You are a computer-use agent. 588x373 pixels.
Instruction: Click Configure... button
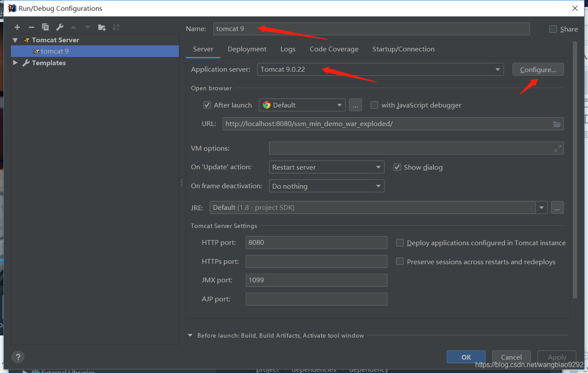point(538,70)
